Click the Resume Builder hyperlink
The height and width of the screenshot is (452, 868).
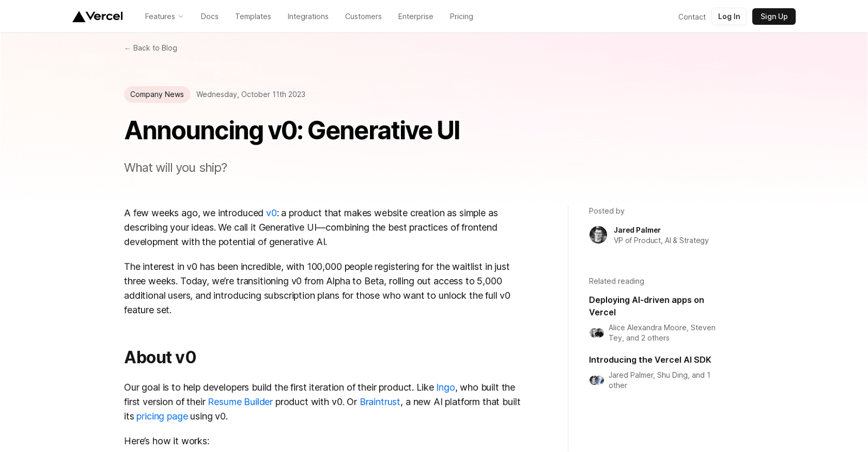[x=240, y=402]
